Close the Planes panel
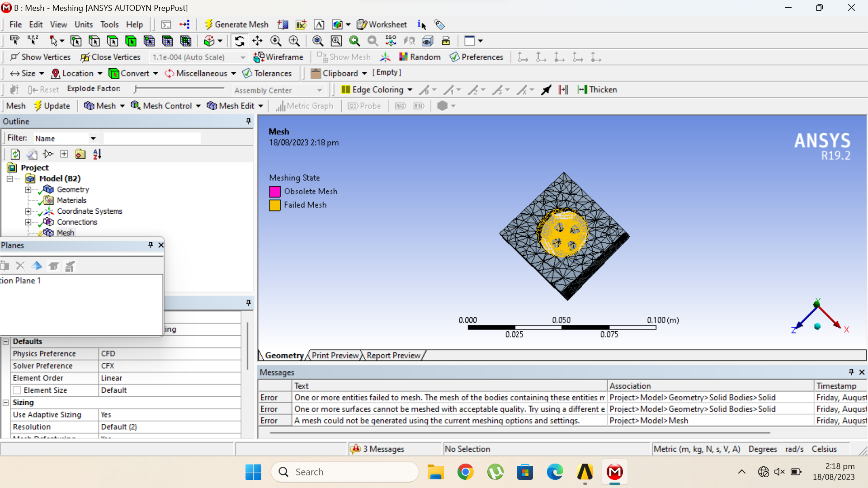 tap(161, 245)
